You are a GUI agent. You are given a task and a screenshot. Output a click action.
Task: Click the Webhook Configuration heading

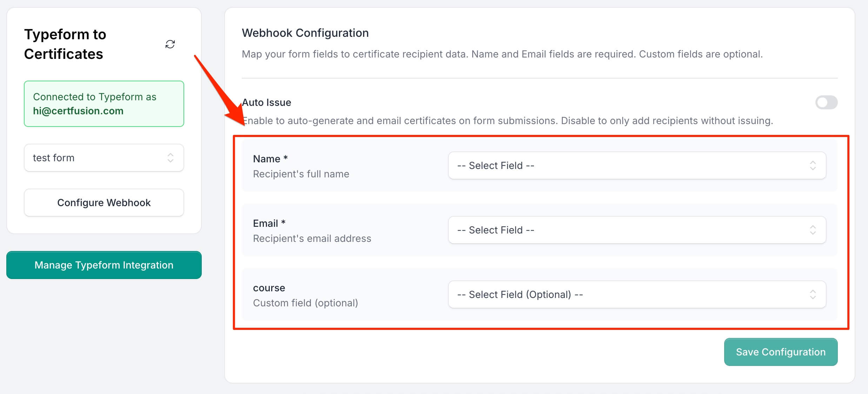[305, 33]
